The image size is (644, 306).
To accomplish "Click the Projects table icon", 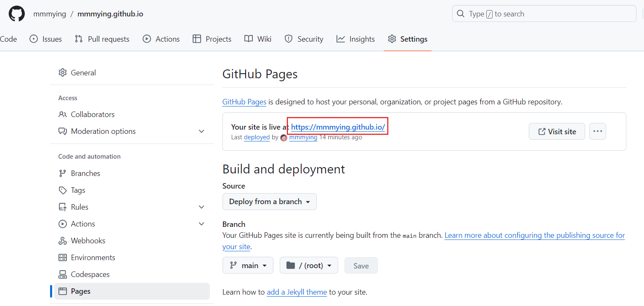I will [197, 39].
